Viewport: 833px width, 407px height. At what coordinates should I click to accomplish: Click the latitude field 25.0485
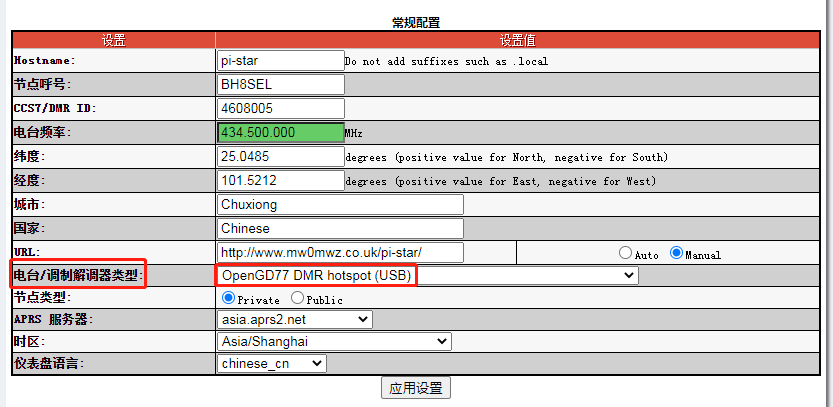pos(280,157)
